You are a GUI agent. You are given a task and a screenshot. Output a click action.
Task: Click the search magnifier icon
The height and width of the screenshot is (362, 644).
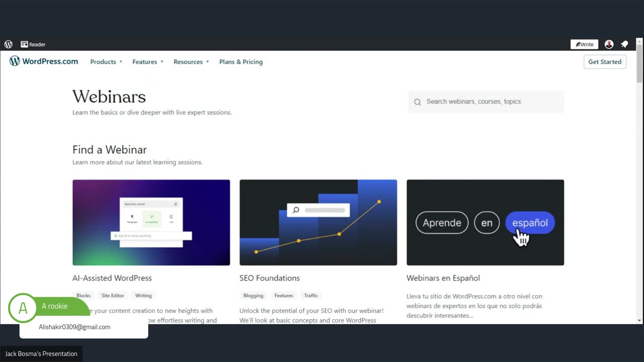tap(418, 102)
